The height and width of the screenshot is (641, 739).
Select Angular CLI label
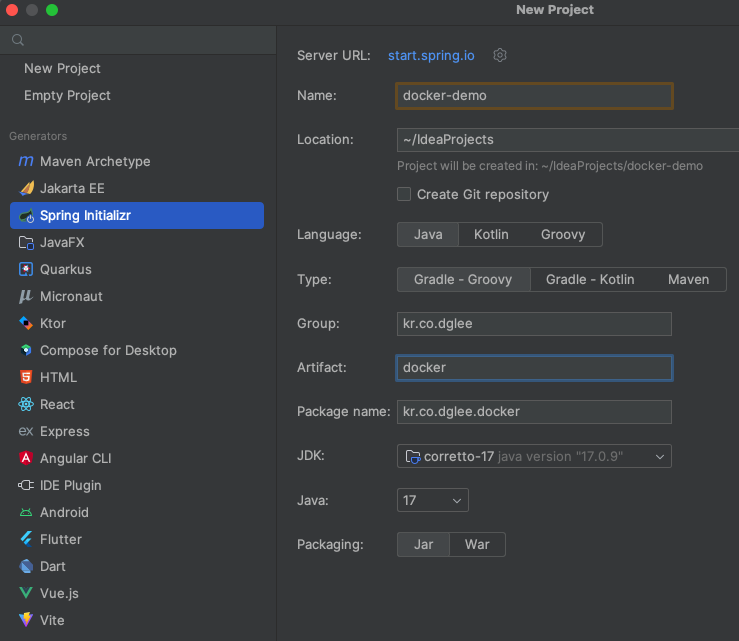click(x=76, y=458)
